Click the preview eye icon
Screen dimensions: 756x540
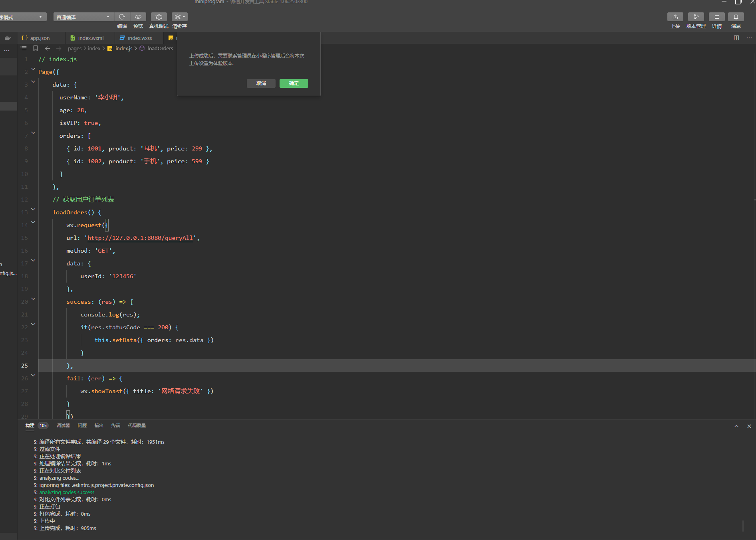[x=138, y=17]
